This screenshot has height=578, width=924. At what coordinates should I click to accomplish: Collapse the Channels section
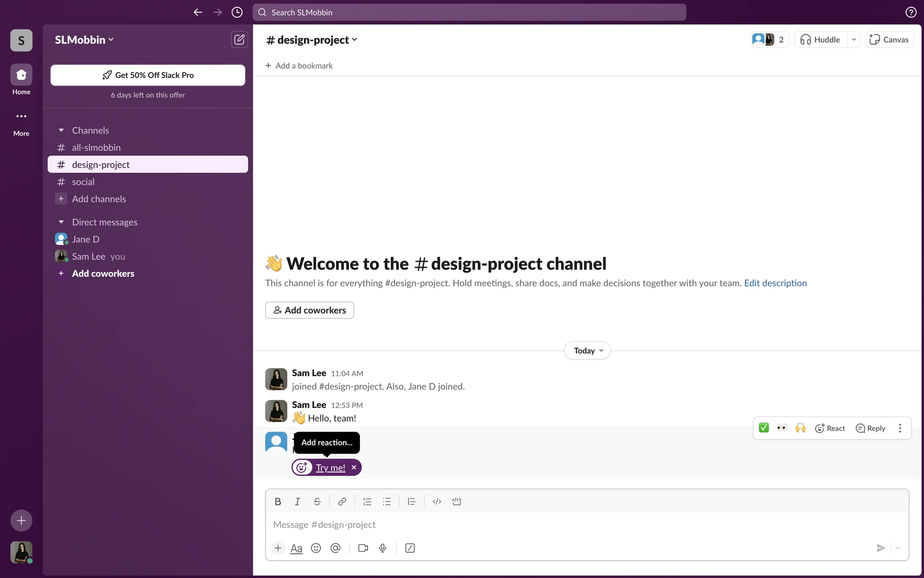[61, 131]
